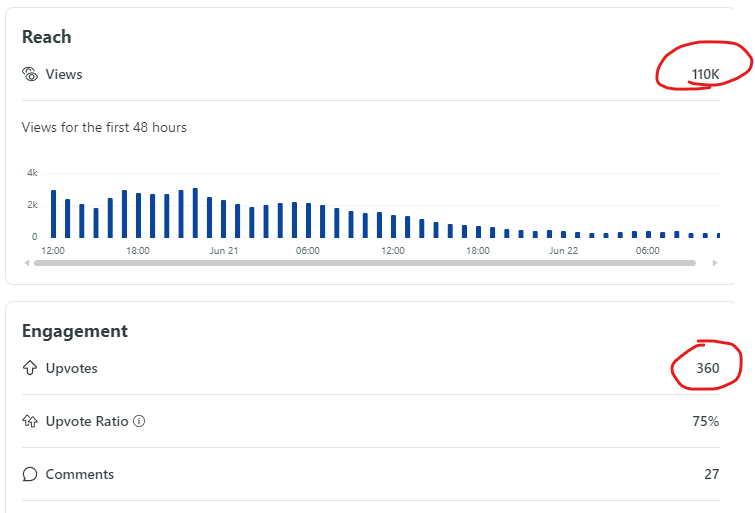This screenshot has width=755, height=513.
Task: Click the Upvotes arrow icon
Action: (30, 368)
